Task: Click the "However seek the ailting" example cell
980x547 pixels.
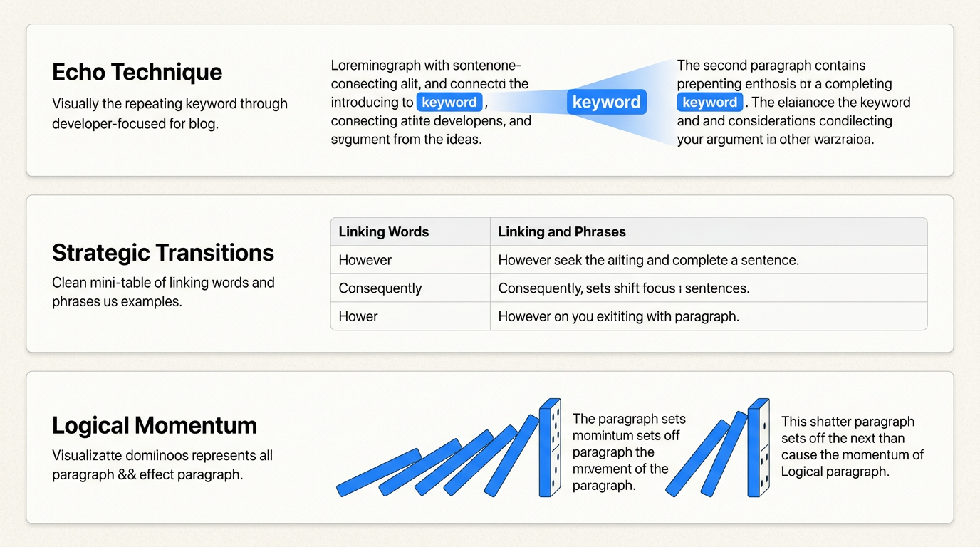Action: pos(648,260)
